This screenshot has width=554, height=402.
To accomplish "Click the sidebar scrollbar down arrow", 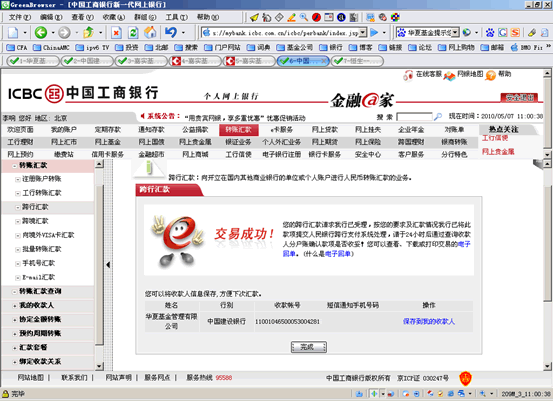I will click(x=99, y=366).
